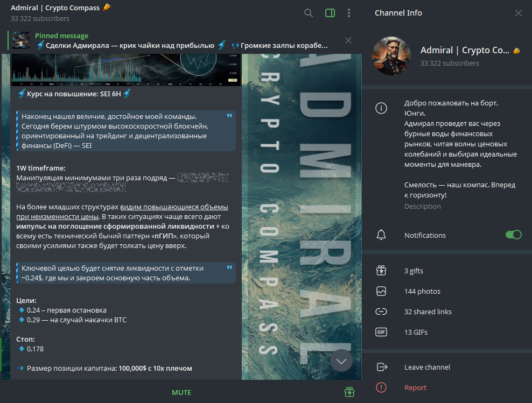Toggle the side panel layout icon
532x403 pixels.
(x=330, y=13)
